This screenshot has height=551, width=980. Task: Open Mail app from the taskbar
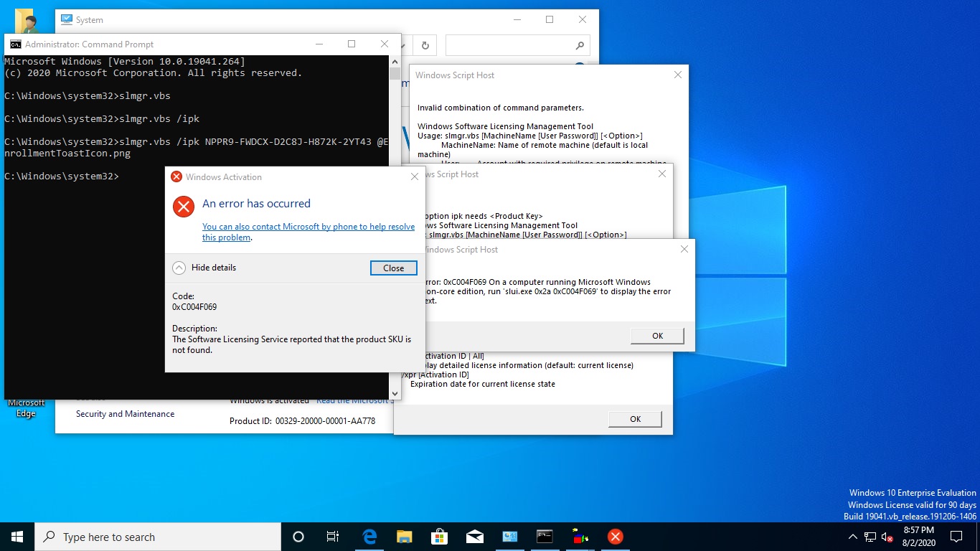point(474,537)
